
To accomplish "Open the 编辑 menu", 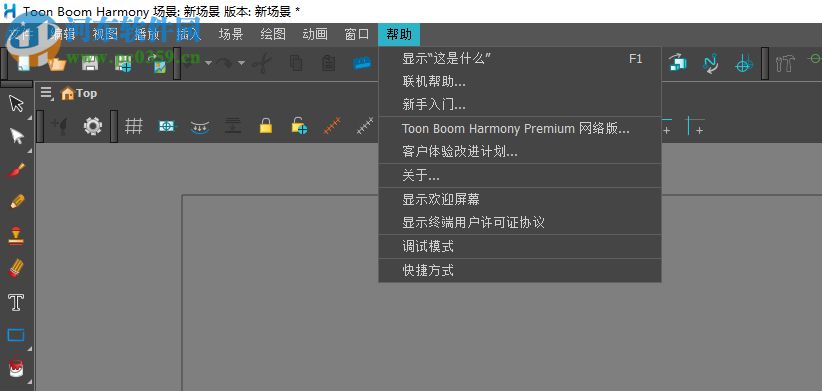I will pyautogui.click(x=63, y=35).
